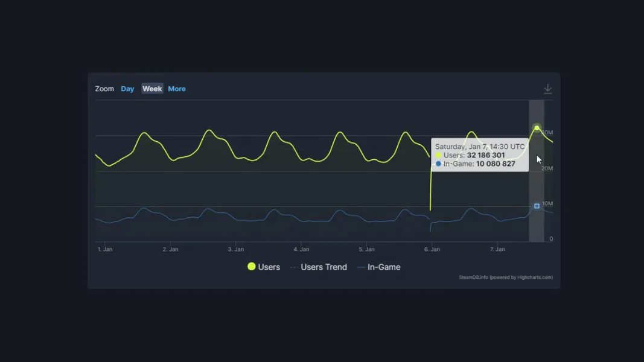Switch chart zoom to Day
Image resolution: width=644 pixels, height=362 pixels.
click(x=127, y=89)
